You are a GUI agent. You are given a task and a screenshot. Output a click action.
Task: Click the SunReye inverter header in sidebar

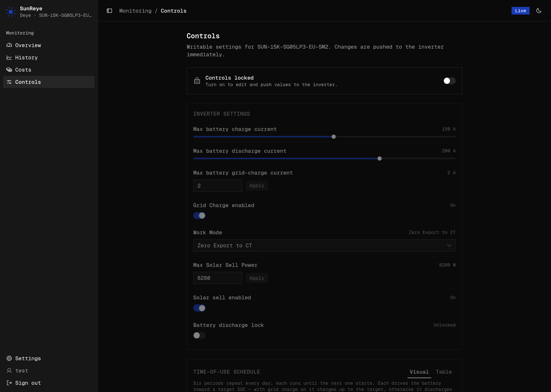coord(49,12)
